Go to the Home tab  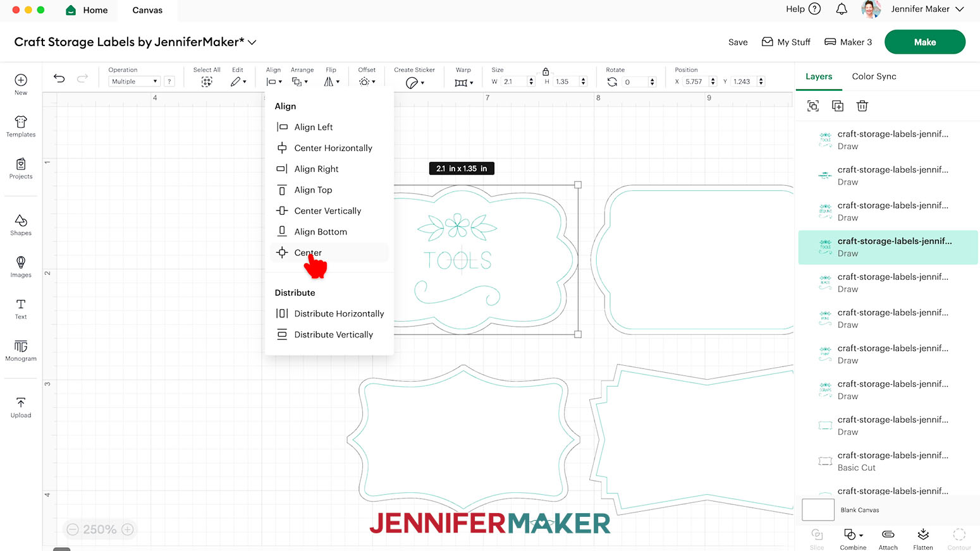coord(87,10)
